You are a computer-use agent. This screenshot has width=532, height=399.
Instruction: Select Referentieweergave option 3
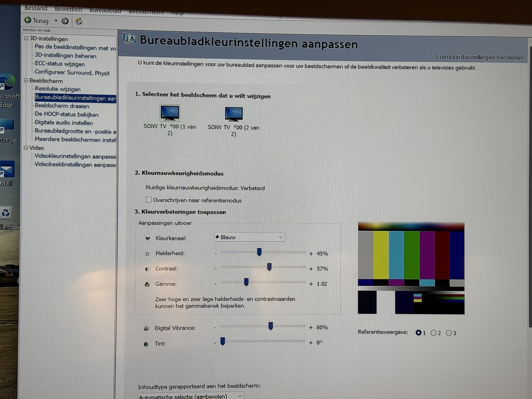pos(449,333)
